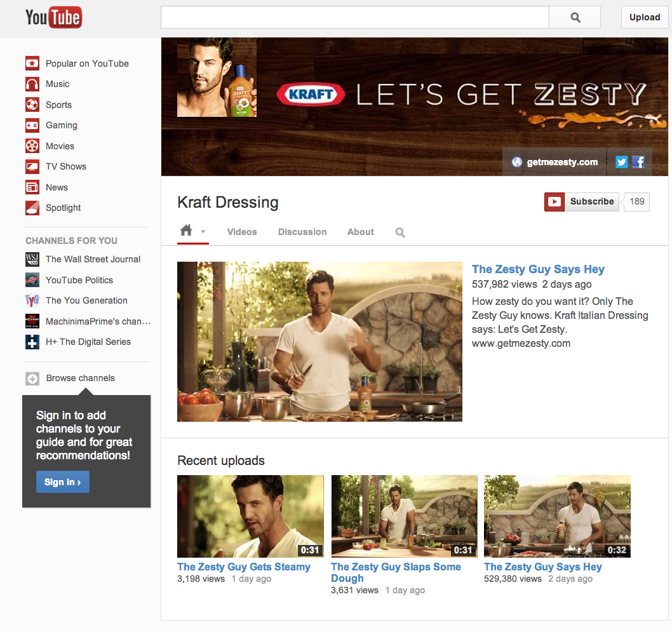Image resolution: width=672 pixels, height=632 pixels.
Task: Open The Zesty Guy Slaps Some Dough link
Action: pos(396,572)
